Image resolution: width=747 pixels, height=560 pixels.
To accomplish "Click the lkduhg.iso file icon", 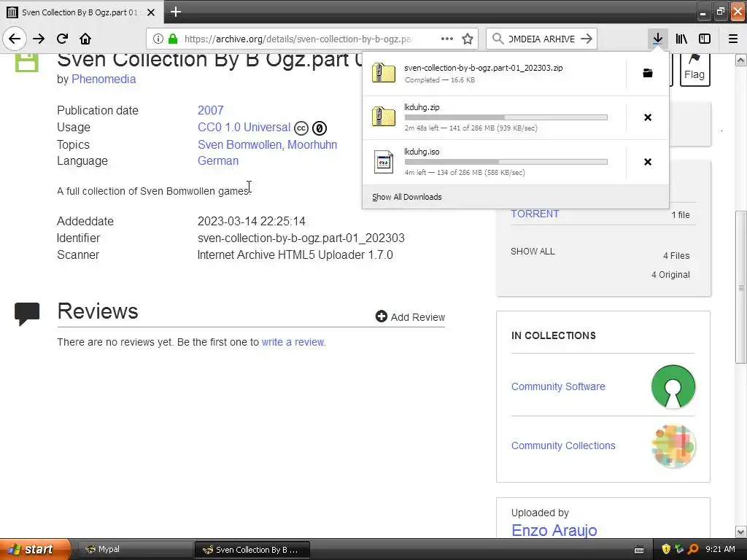I will point(384,162).
